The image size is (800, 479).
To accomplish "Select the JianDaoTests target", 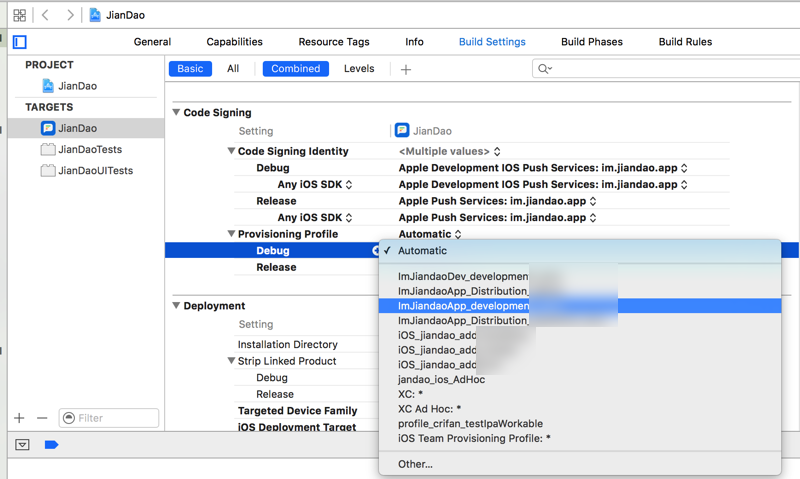I will pyautogui.click(x=90, y=150).
